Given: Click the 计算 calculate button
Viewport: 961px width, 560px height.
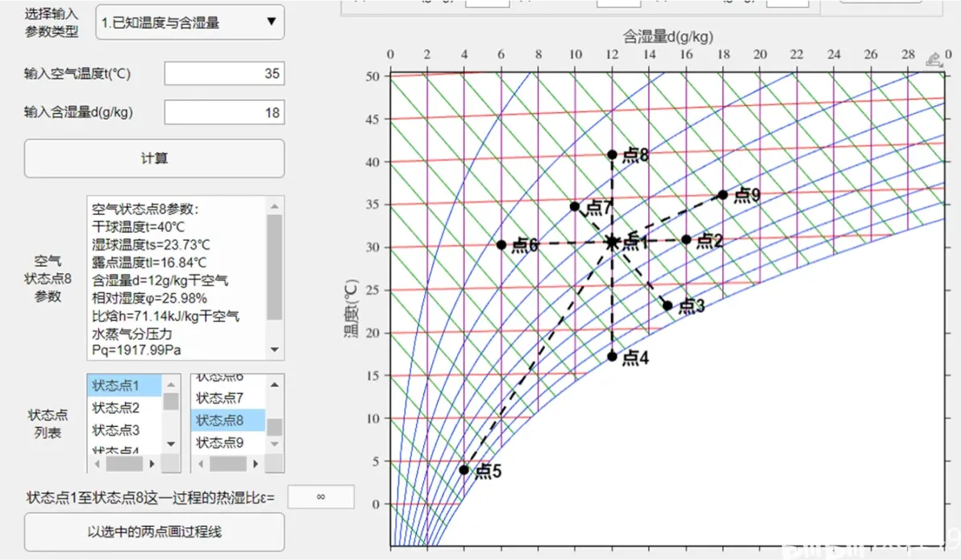Looking at the screenshot, I should tap(155, 158).
